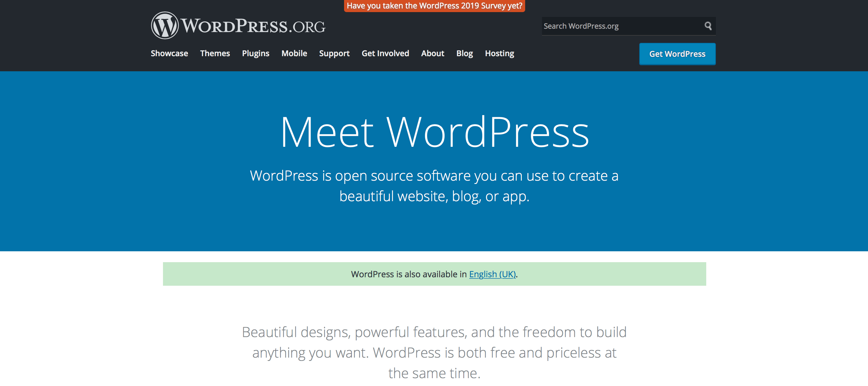Screen dimensions: 868x386
Task: Click the Blog menu item
Action: coord(464,53)
